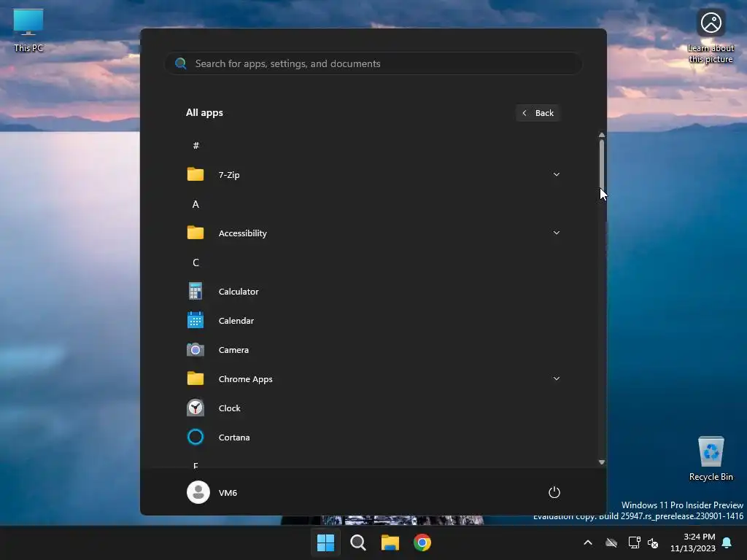Click the C letter header
This screenshot has width=747, height=560.
[x=196, y=262]
